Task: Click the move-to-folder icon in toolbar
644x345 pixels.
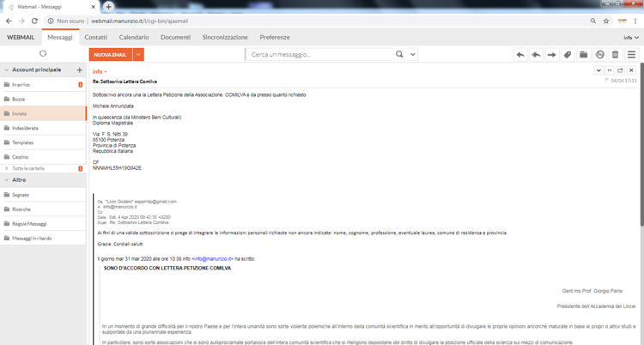Action: 583,55
